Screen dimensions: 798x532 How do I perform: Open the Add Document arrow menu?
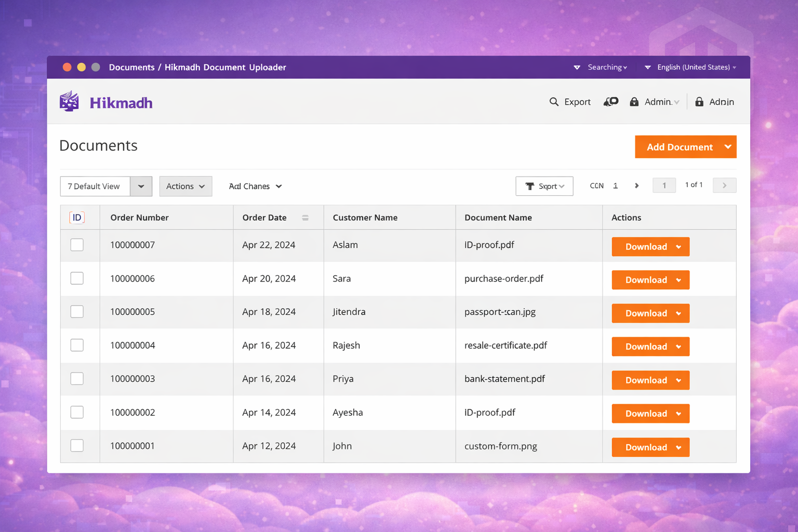728,147
